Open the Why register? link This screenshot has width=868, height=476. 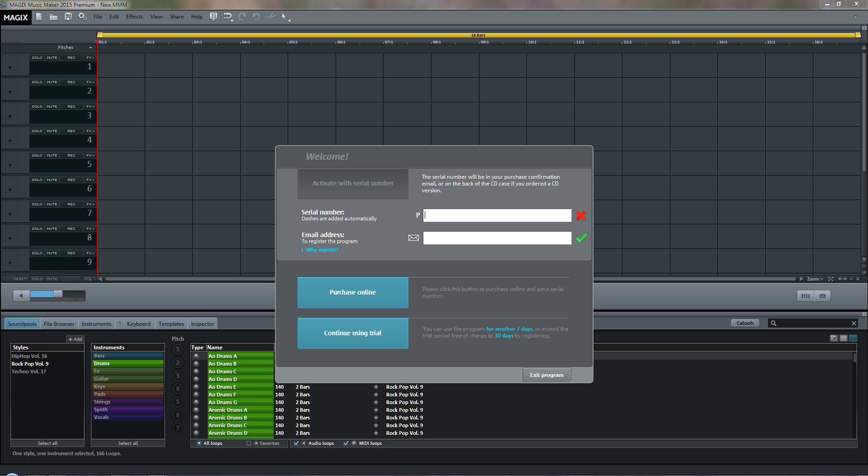coord(322,250)
